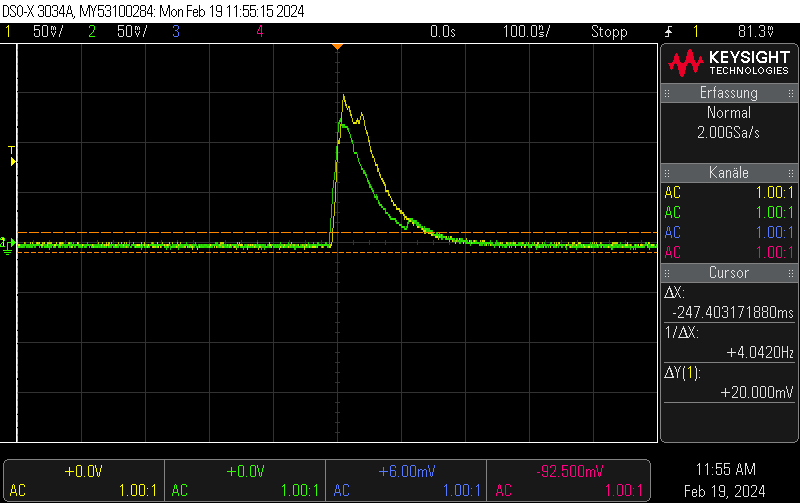Image resolution: width=800 pixels, height=503 pixels.
Task: Select channel 2 scale 50 mV/
Action: click(x=132, y=32)
